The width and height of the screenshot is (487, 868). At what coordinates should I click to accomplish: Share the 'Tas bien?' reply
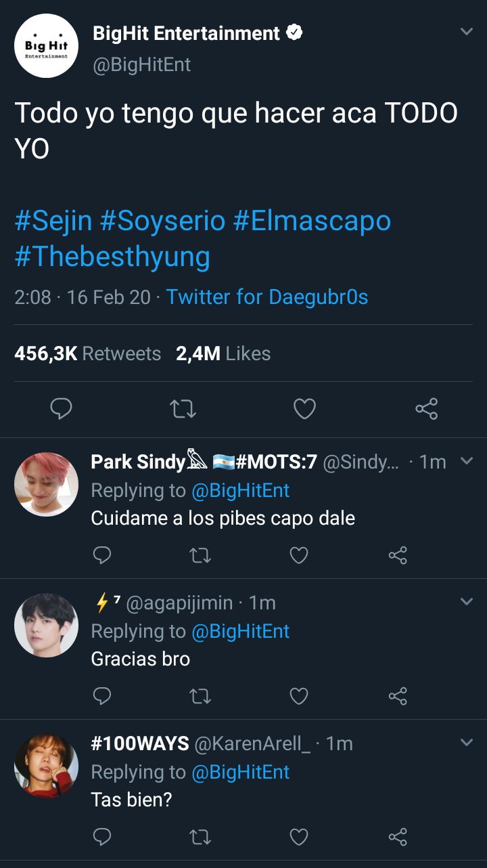tap(398, 838)
